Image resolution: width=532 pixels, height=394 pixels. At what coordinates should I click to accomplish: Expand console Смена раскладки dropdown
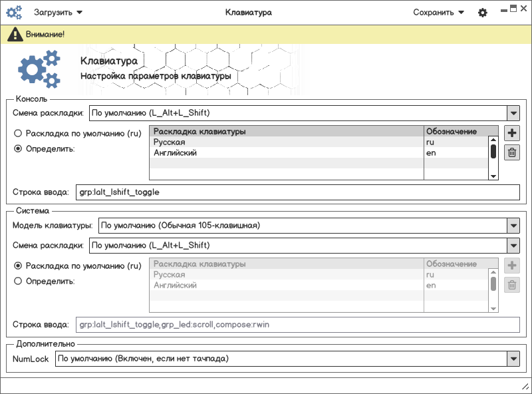[x=513, y=113]
